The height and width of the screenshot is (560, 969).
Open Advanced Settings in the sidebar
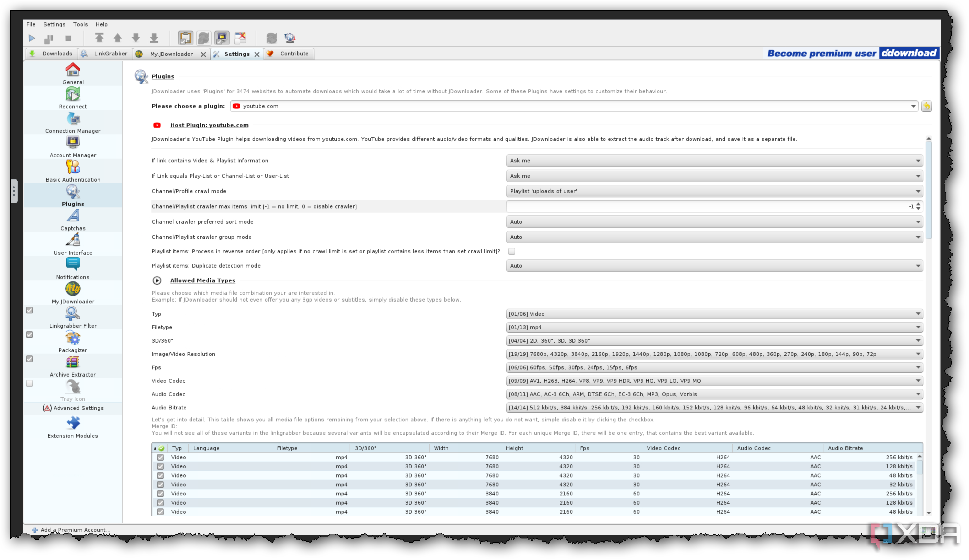tap(73, 408)
